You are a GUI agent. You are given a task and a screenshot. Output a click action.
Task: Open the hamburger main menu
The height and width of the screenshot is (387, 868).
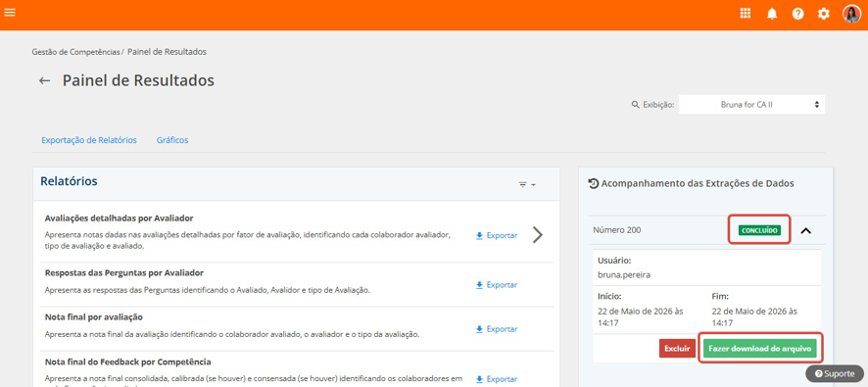pyautogui.click(x=10, y=12)
